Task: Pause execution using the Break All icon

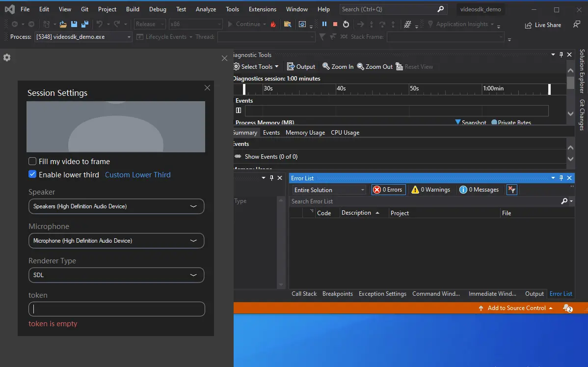Action: point(324,24)
